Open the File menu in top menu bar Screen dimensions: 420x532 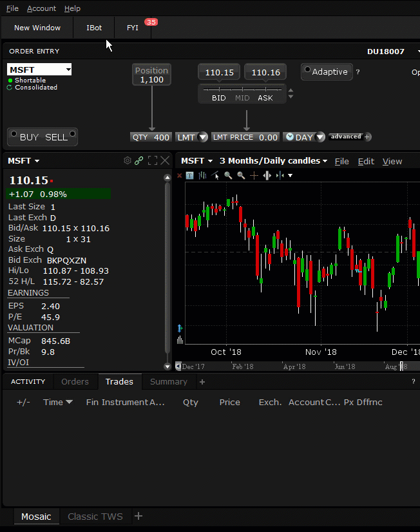[x=12, y=8]
